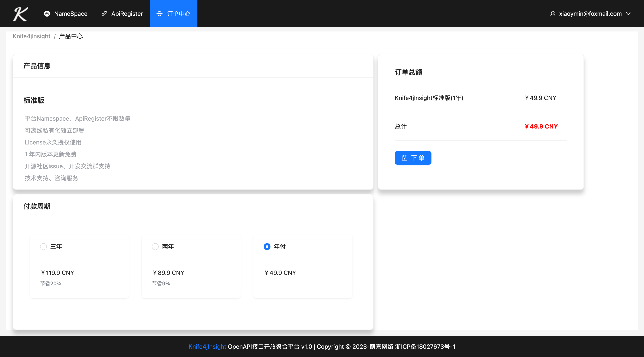Open the Knife4jInsight footer link

[x=207, y=347]
